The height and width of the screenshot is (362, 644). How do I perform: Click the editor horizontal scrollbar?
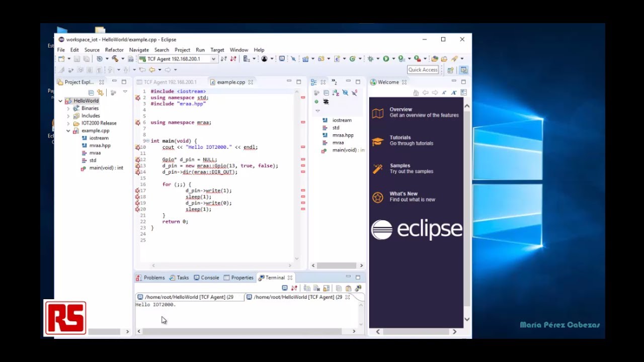click(x=222, y=265)
